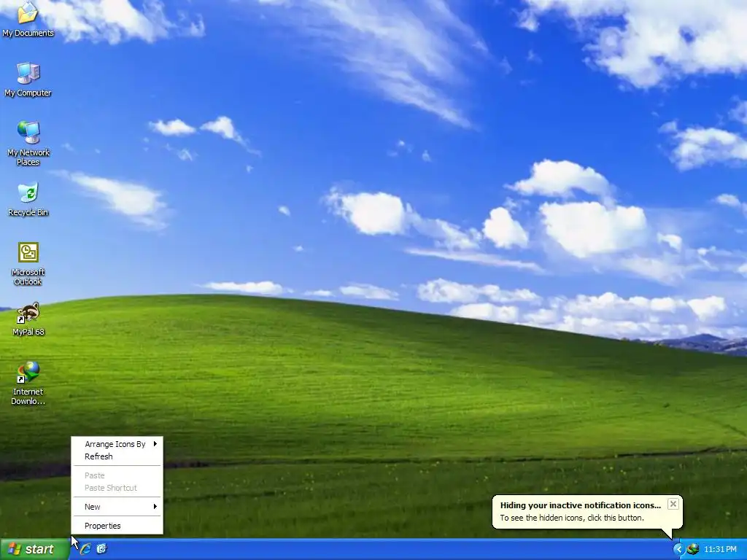Click the balloon title 'Hiding your inactive notification icons...'

pyautogui.click(x=580, y=505)
